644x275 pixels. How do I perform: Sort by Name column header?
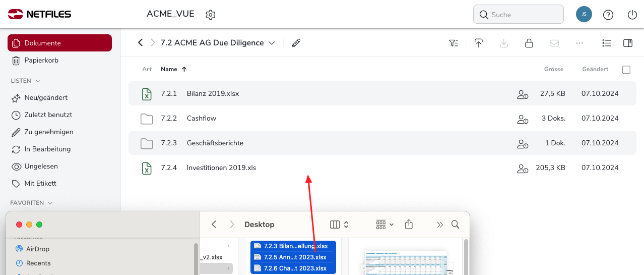point(169,69)
